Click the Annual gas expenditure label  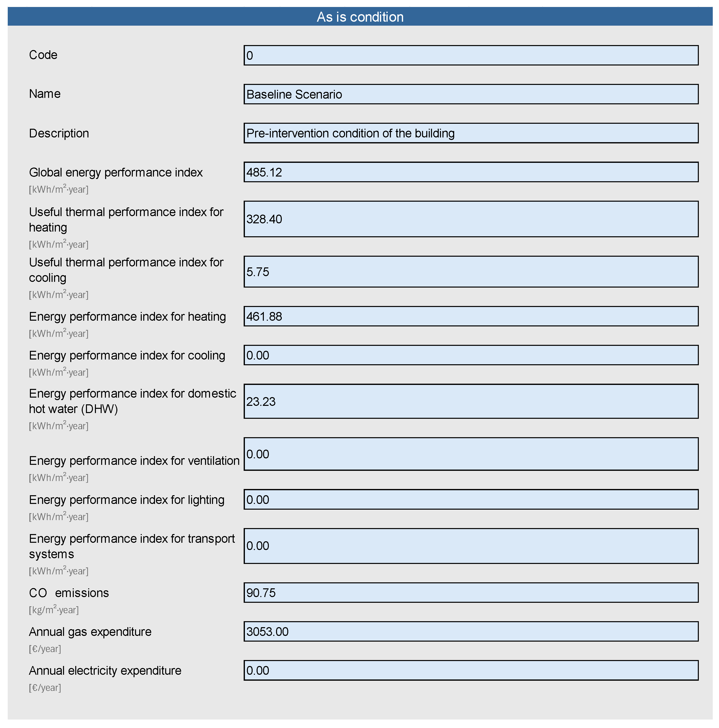tap(90, 632)
